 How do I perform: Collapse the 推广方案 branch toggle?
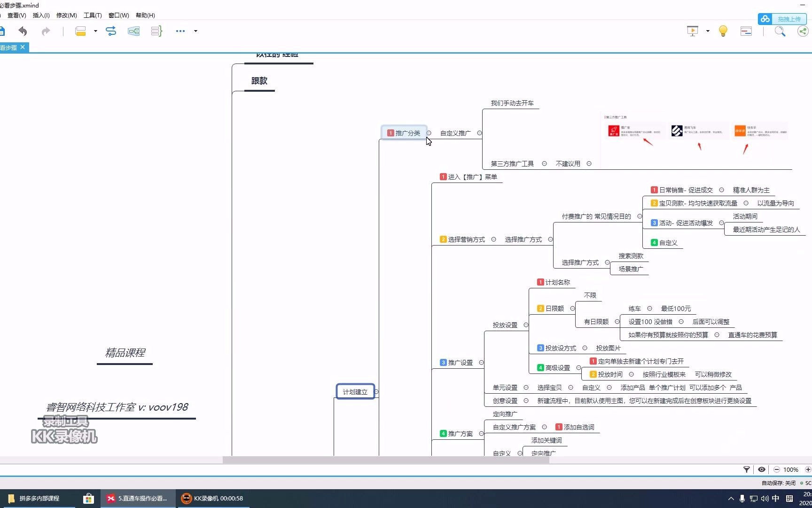(481, 434)
